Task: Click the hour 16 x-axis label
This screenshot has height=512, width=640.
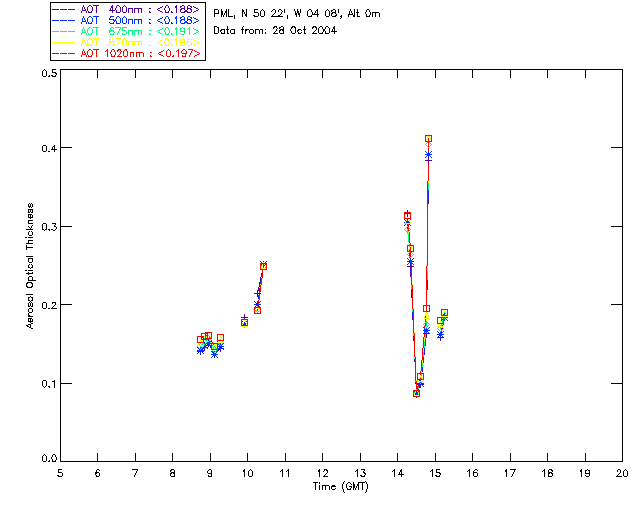Action: tap(472, 473)
